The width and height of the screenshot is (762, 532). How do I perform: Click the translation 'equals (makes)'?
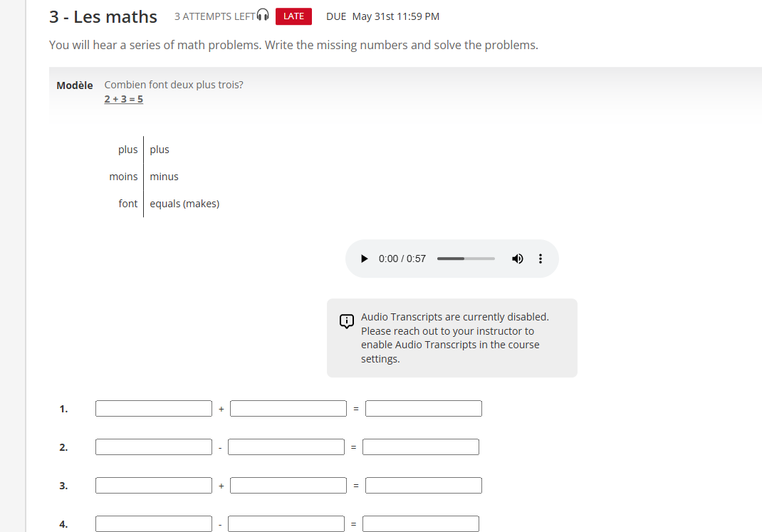pos(184,204)
